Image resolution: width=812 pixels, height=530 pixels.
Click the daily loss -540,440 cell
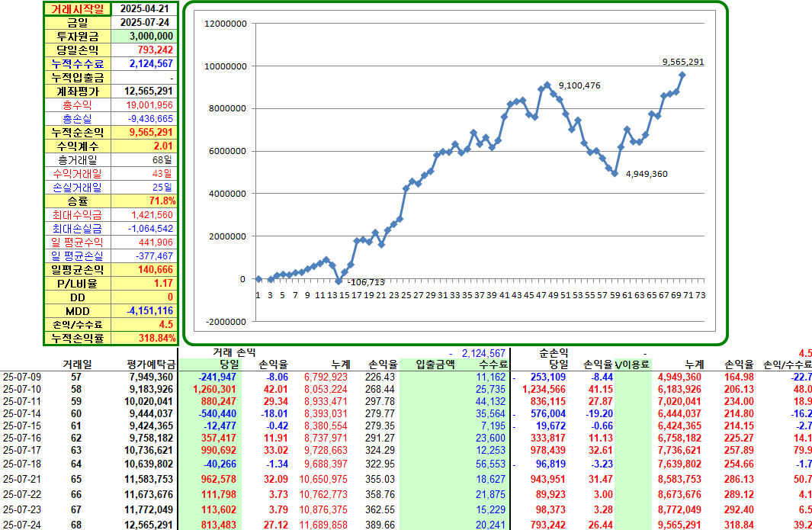pyautogui.click(x=217, y=414)
